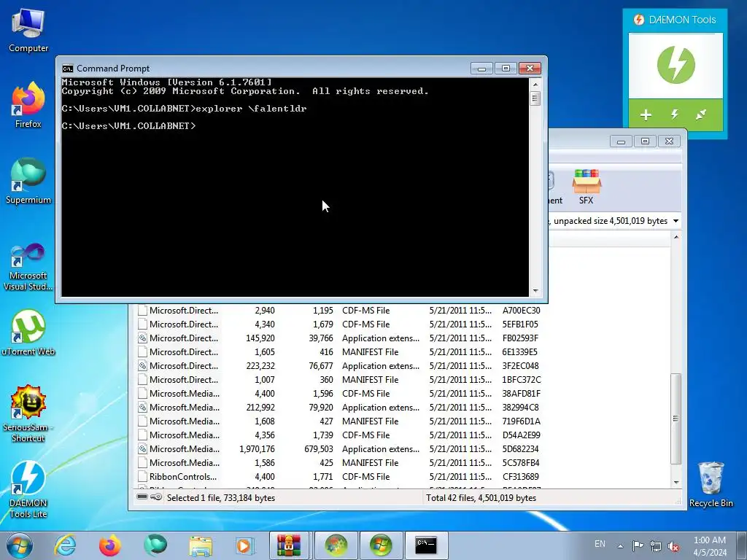Viewport: 747px width, 560px height.
Task: Click the Action Center flag tray icon
Action: [638, 545]
